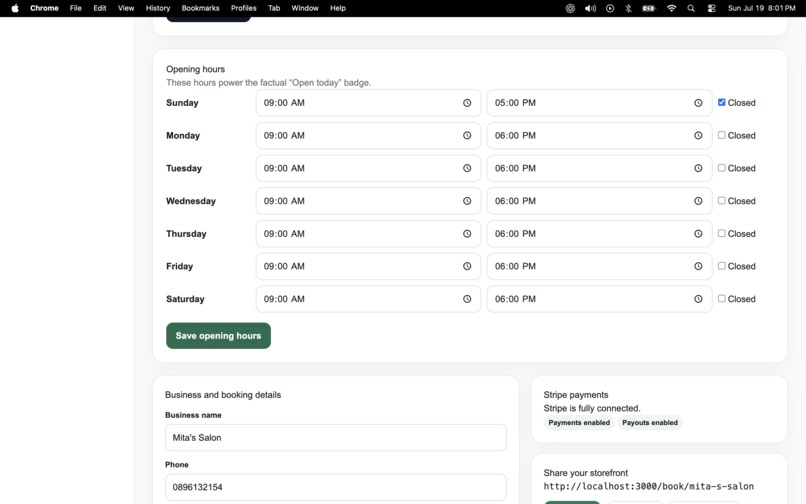Open the Profiles menu
This screenshot has height=504, width=806.
244,8
